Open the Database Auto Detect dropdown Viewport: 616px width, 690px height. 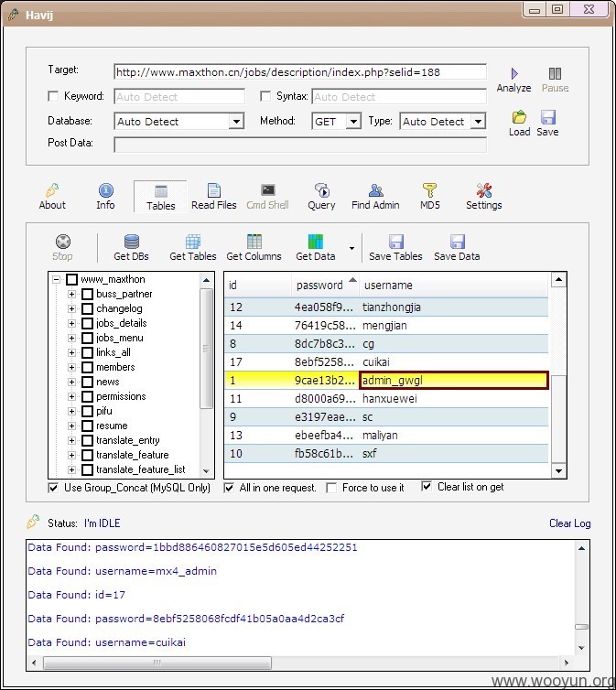pos(236,122)
